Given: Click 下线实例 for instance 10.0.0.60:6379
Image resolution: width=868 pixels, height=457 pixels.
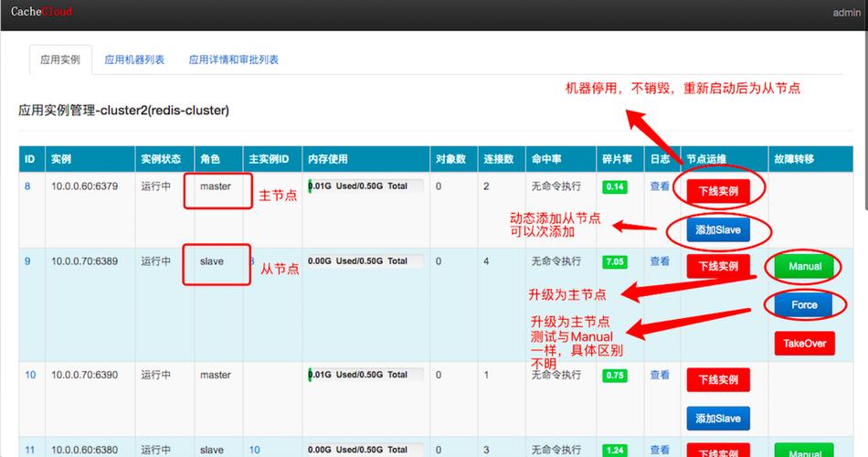Looking at the screenshot, I should [718, 191].
